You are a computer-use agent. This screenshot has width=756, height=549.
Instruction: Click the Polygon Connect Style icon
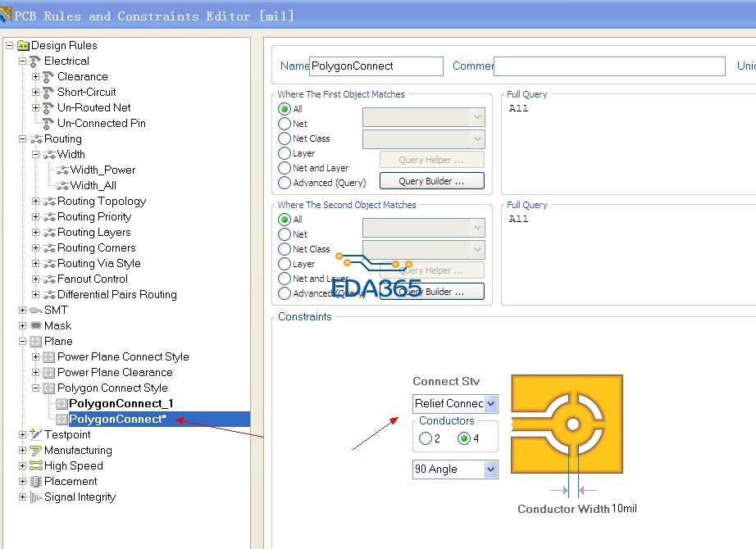pos(48,388)
